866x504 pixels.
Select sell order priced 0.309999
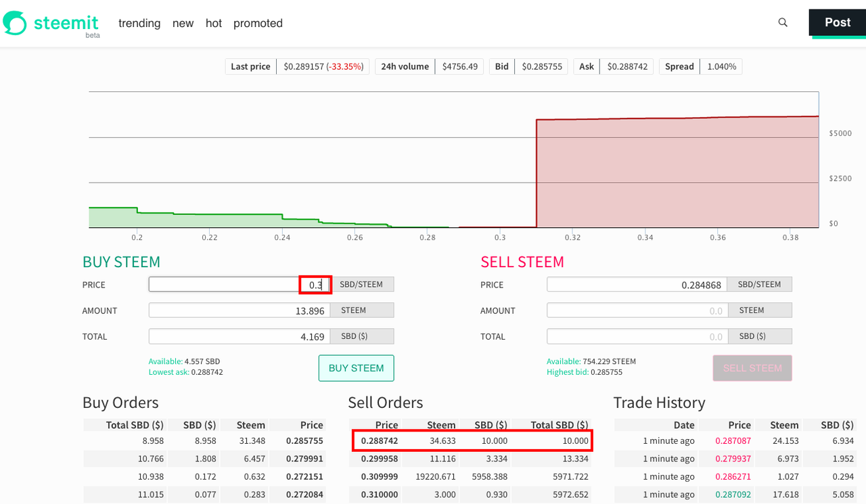click(472, 477)
